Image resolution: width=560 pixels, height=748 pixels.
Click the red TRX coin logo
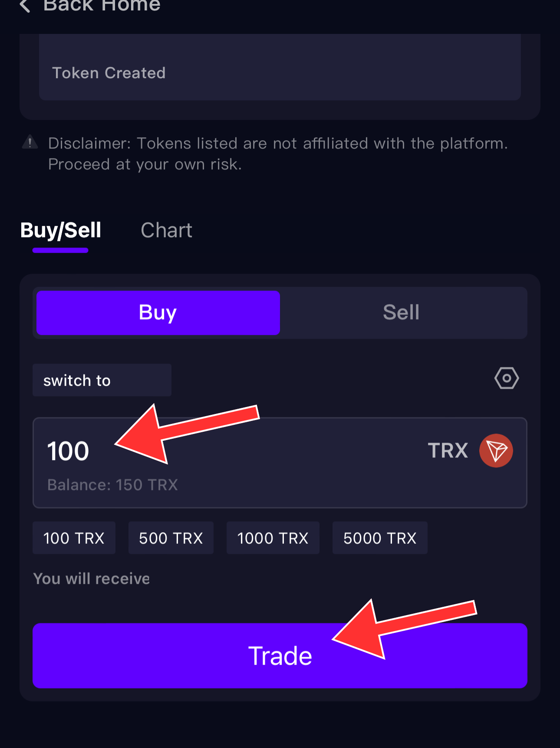(496, 450)
